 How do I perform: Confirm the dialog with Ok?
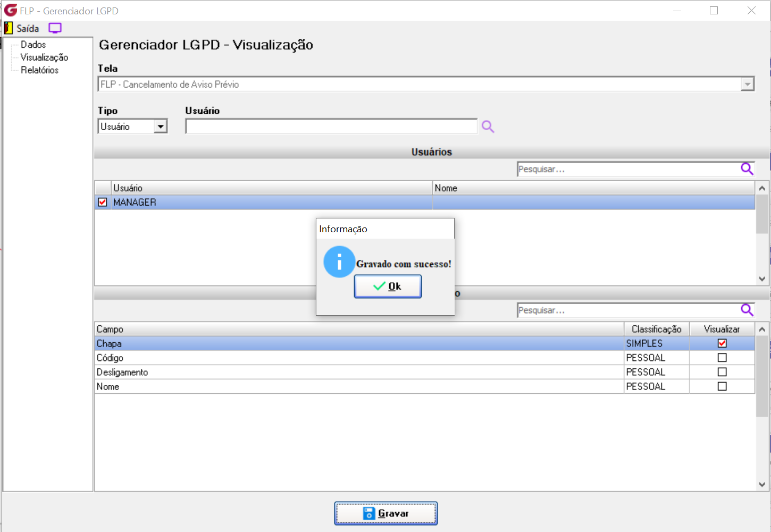[388, 286]
